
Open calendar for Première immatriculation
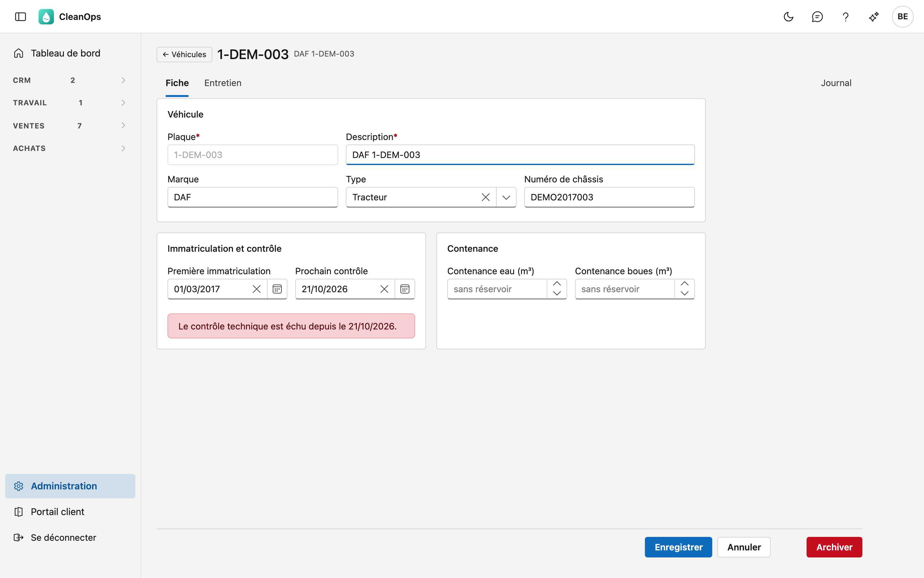[277, 289]
